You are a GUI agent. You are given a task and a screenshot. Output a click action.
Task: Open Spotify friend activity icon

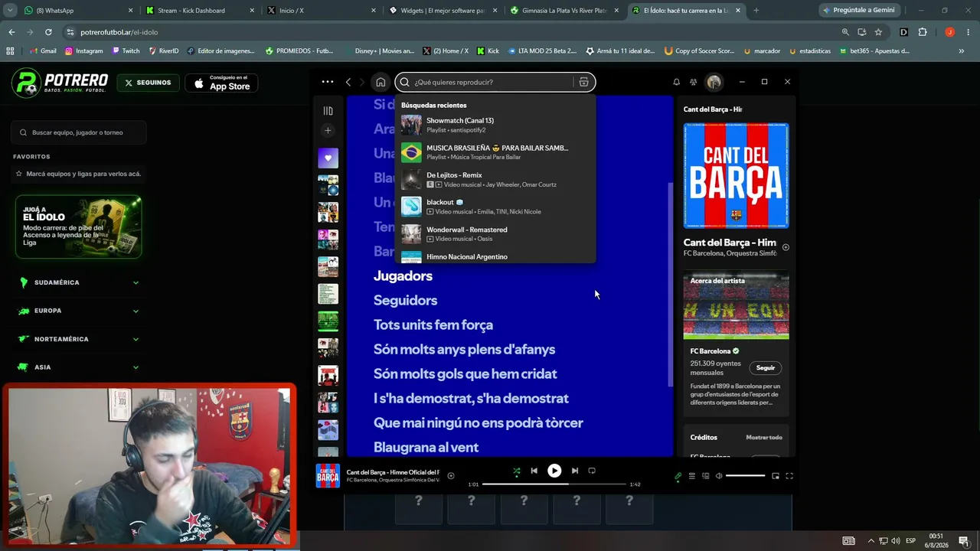pyautogui.click(x=694, y=82)
